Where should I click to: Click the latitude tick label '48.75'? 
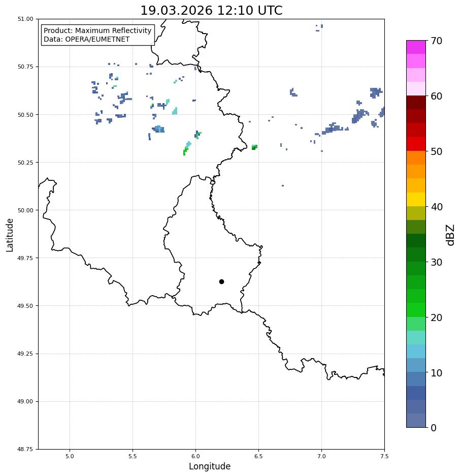tap(25, 449)
